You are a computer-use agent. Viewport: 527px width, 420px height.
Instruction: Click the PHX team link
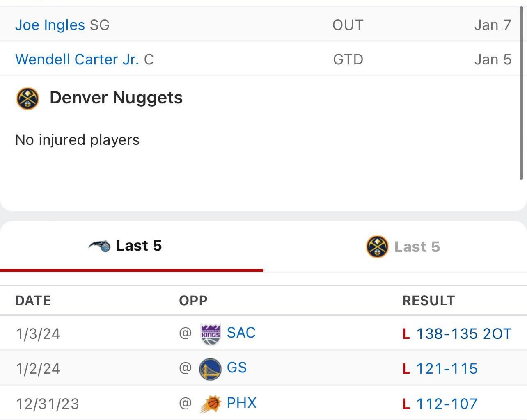pos(242,403)
